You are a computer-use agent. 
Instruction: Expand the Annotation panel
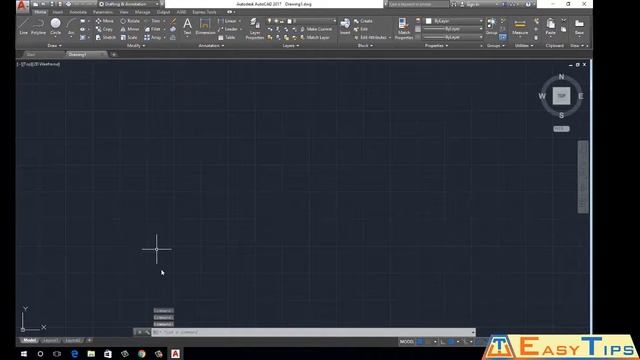pos(211,46)
